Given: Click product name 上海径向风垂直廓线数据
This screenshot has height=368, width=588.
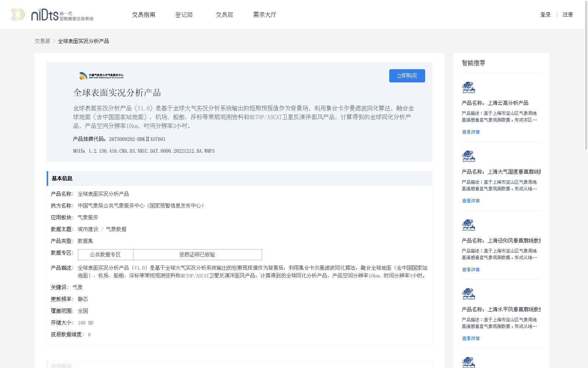Looking at the screenshot, I should tap(514, 241).
